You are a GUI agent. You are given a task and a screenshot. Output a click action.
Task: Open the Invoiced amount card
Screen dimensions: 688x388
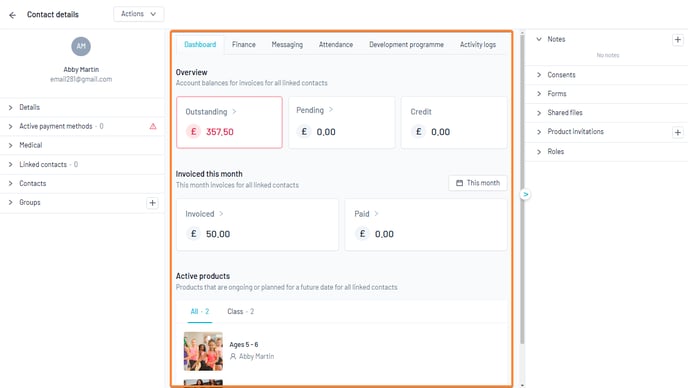(257, 225)
